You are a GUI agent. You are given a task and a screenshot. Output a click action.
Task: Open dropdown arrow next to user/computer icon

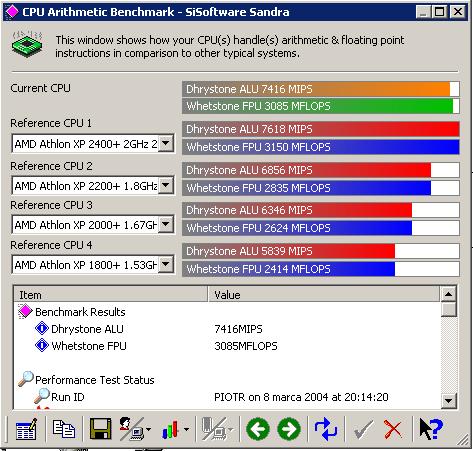click(x=149, y=429)
